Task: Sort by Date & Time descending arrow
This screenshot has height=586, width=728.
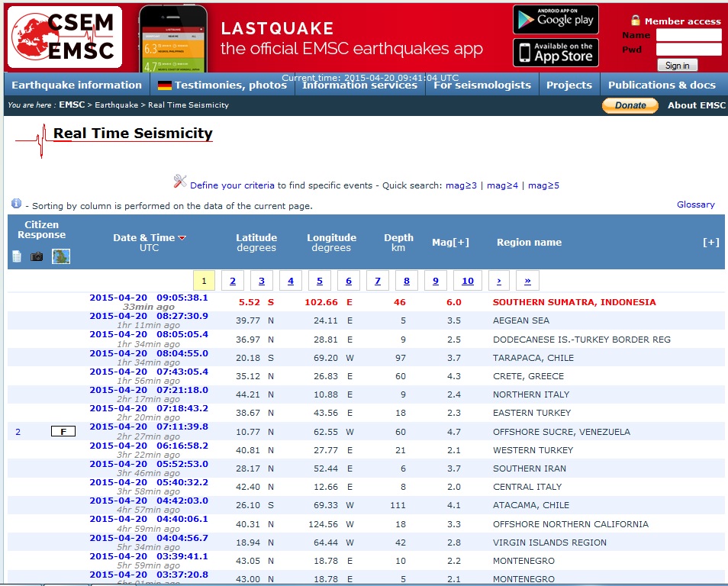Action: pos(182,238)
